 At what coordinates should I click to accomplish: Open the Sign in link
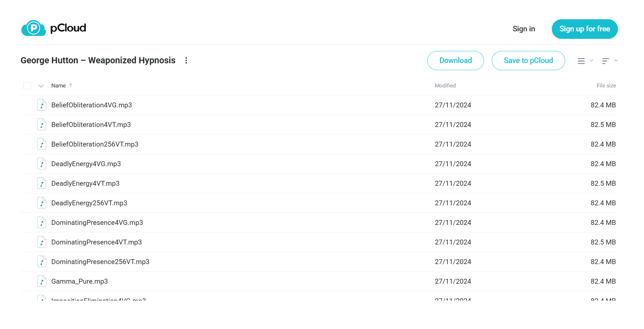click(x=524, y=29)
